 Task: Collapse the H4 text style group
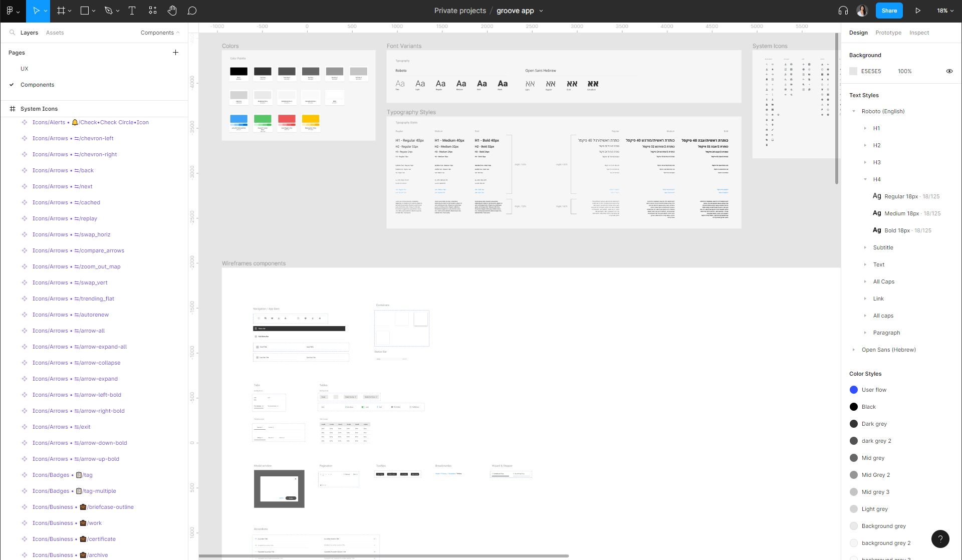point(865,179)
